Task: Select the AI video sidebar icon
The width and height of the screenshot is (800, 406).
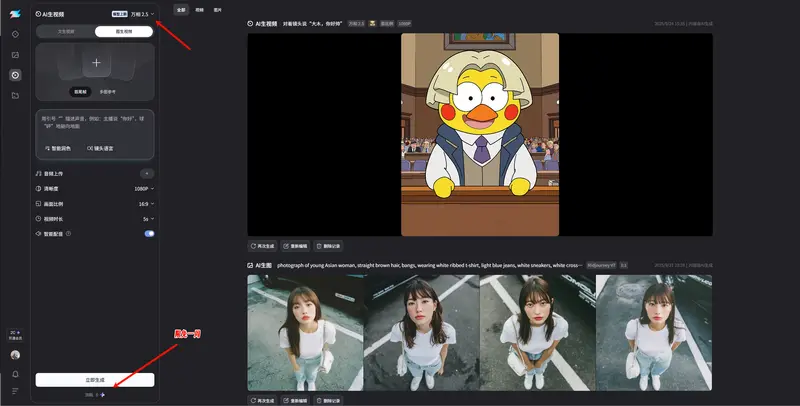Action: pos(15,75)
